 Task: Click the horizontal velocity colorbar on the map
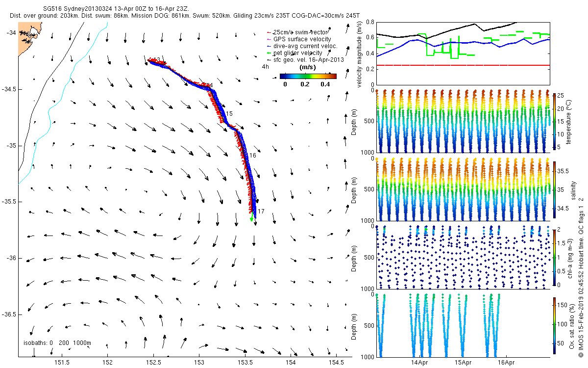(x=308, y=76)
